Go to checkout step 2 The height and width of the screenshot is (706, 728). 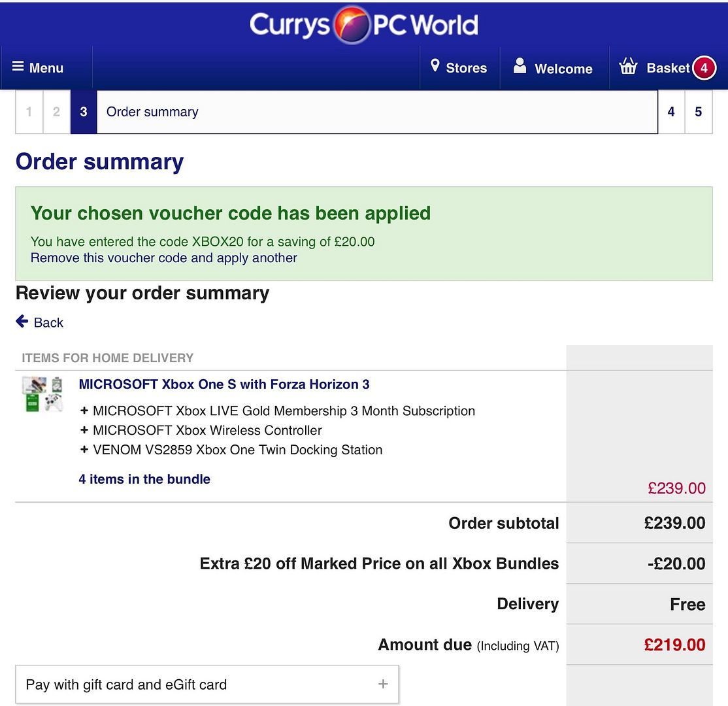coord(57,112)
